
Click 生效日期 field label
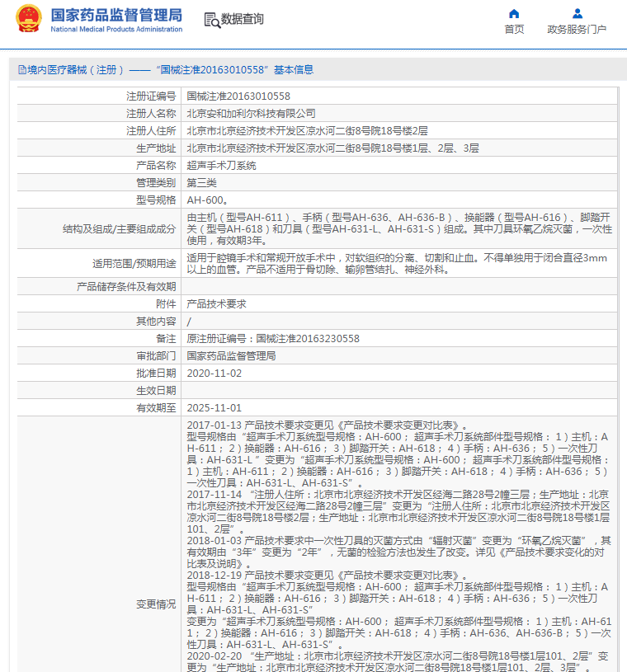[x=156, y=391]
